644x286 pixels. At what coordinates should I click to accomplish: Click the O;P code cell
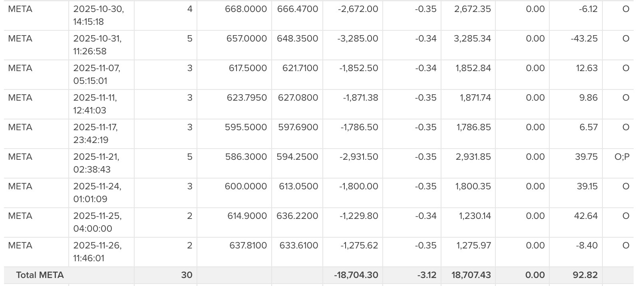pyautogui.click(x=622, y=157)
